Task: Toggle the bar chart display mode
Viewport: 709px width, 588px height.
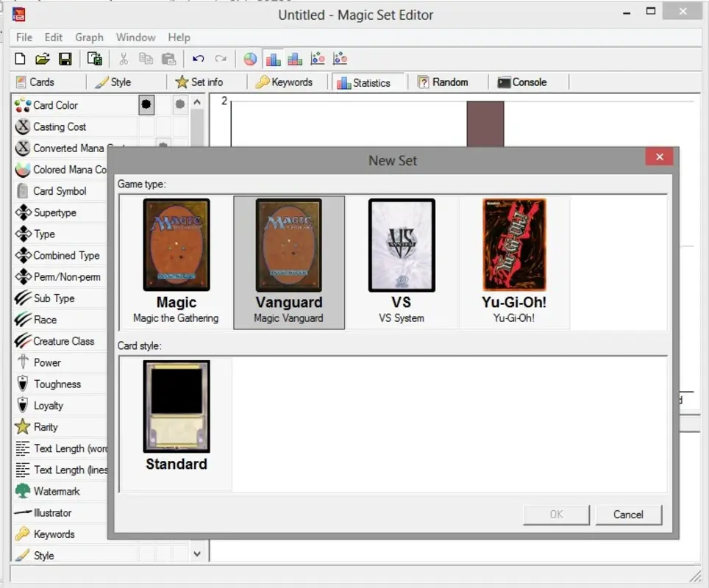Action: click(272, 58)
